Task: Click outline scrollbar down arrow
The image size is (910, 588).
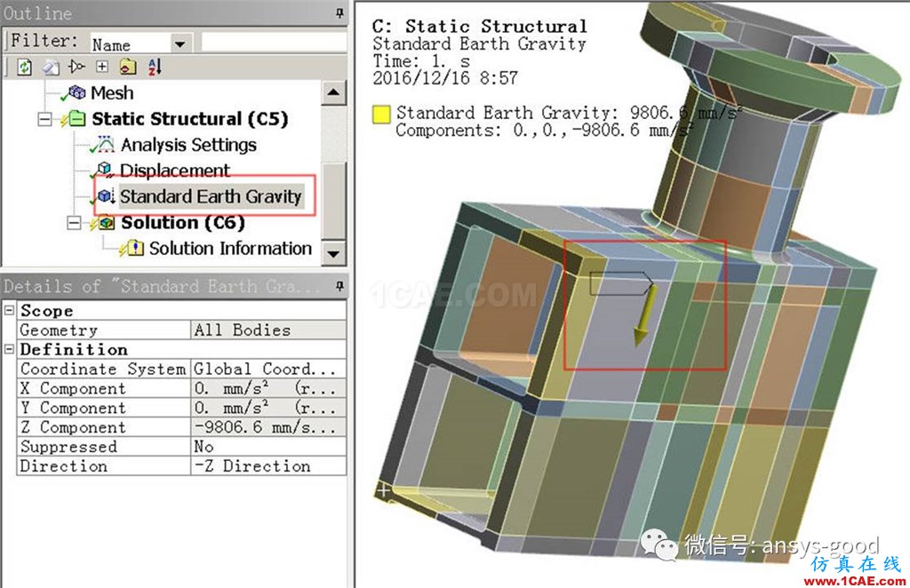Action: coord(334,253)
